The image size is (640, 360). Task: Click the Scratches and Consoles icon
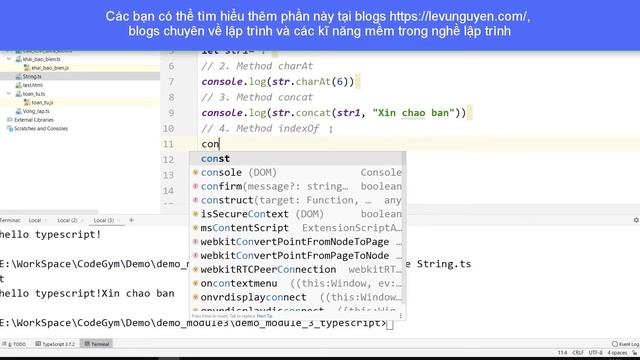pyautogui.click(x=10, y=129)
